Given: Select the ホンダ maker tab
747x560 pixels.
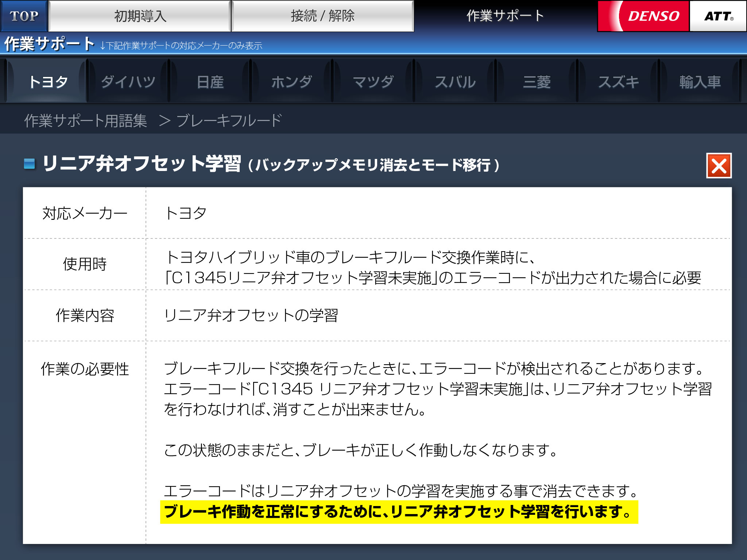Looking at the screenshot, I should [x=291, y=82].
